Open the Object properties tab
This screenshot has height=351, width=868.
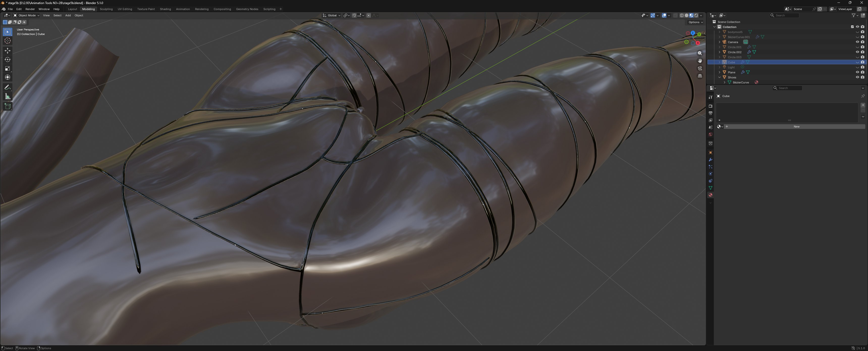pyautogui.click(x=710, y=153)
